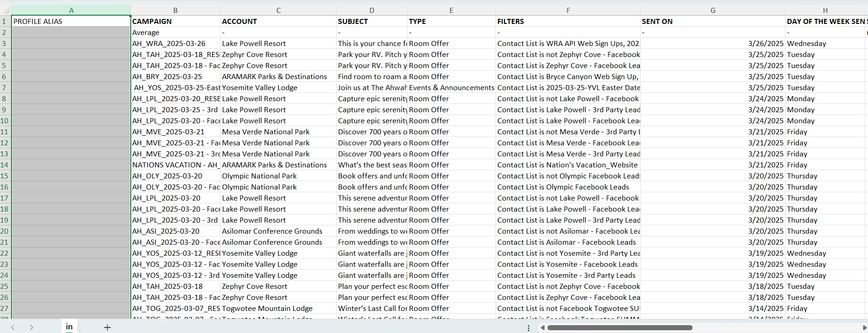
Task: Click the 3/14/2025 date in row 27
Action: click(x=713, y=308)
